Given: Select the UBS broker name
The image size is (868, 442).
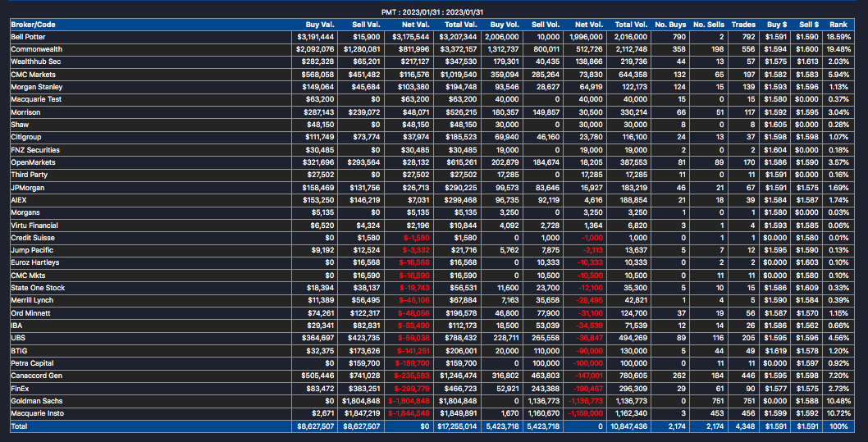Looking at the screenshot, I should [x=18, y=338].
